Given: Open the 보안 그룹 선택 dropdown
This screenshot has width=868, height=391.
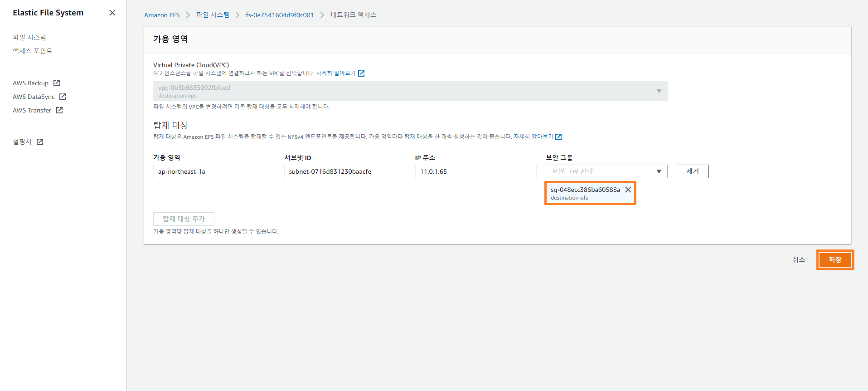Looking at the screenshot, I should pyautogui.click(x=606, y=171).
